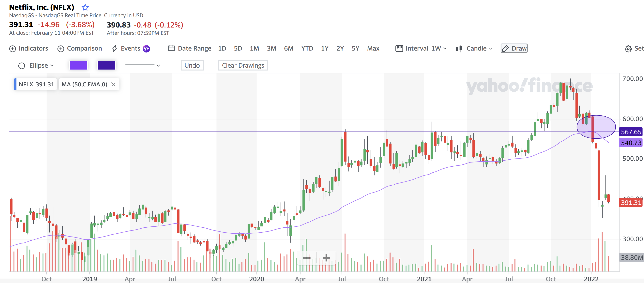This screenshot has height=283, width=644.
Task: Select the 3M range
Action: 271,48
